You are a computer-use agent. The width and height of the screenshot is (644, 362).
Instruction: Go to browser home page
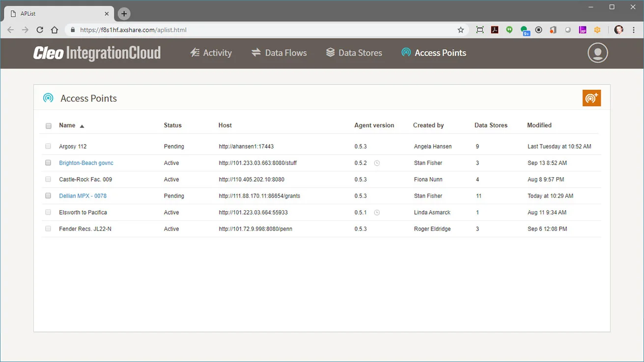pos(55,30)
